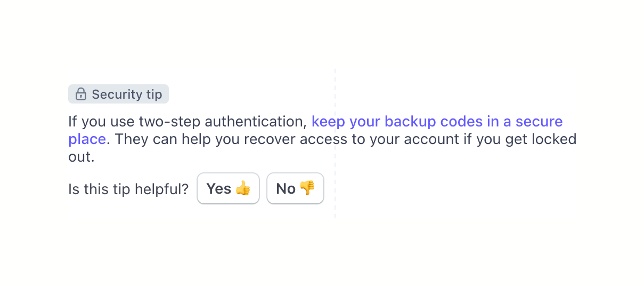Click the purple word "place" link
The width and height of the screenshot is (644, 286).
pyautogui.click(x=87, y=139)
